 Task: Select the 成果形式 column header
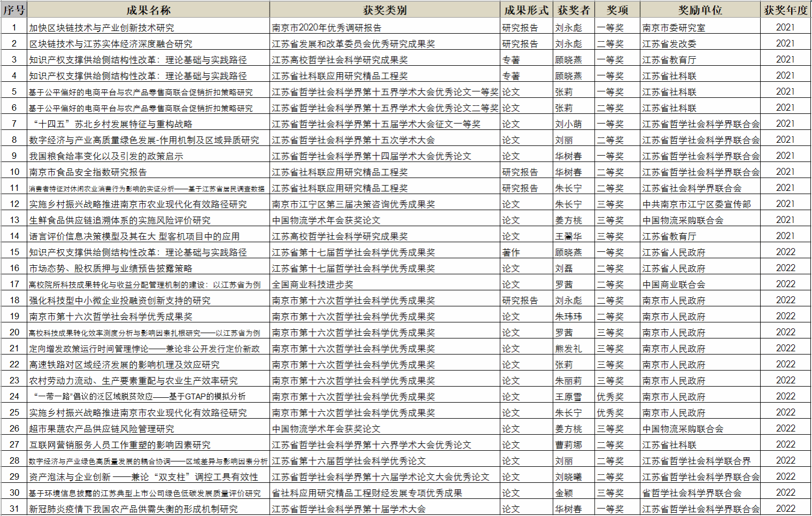click(526, 10)
